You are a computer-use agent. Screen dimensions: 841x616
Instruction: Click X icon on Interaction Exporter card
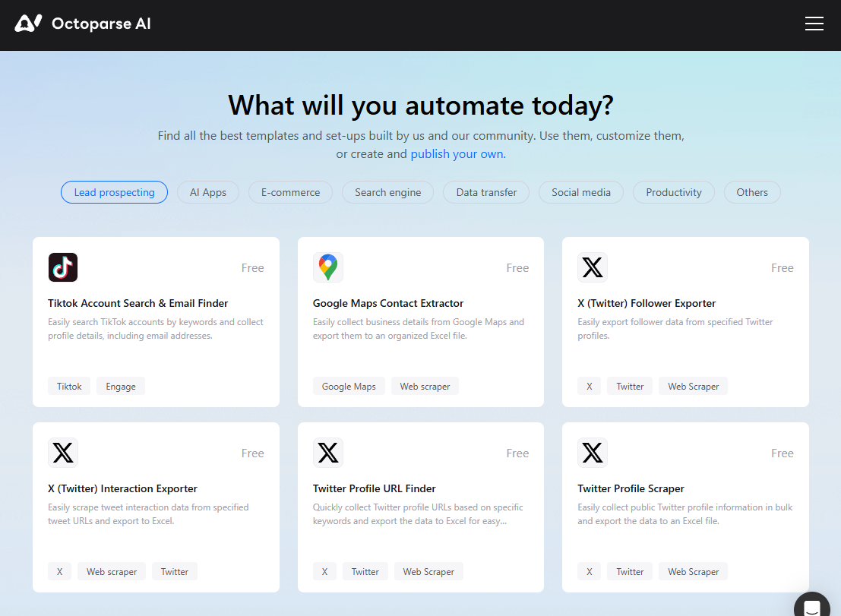63,453
